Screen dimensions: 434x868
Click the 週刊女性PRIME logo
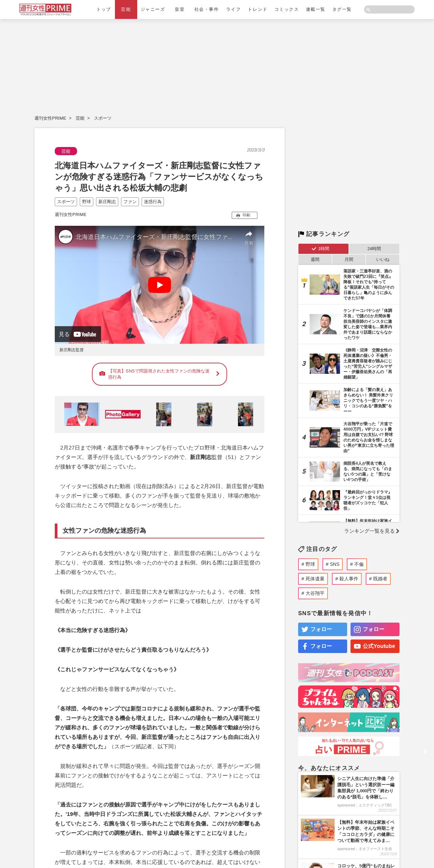tap(45, 9)
